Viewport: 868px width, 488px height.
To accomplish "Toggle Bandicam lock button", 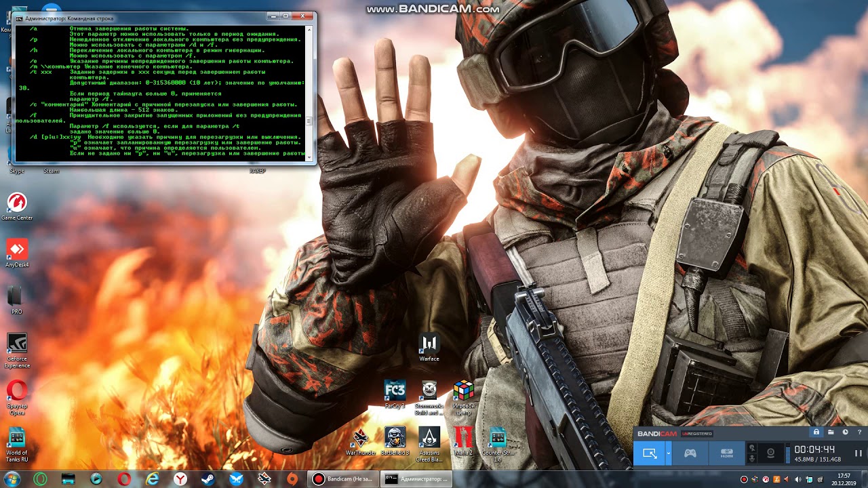I will tap(816, 432).
